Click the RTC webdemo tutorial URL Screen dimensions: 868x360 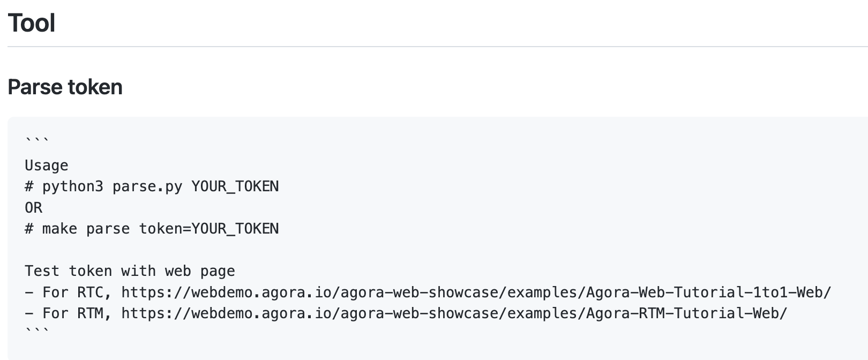pyautogui.click(x=476, y=292)
